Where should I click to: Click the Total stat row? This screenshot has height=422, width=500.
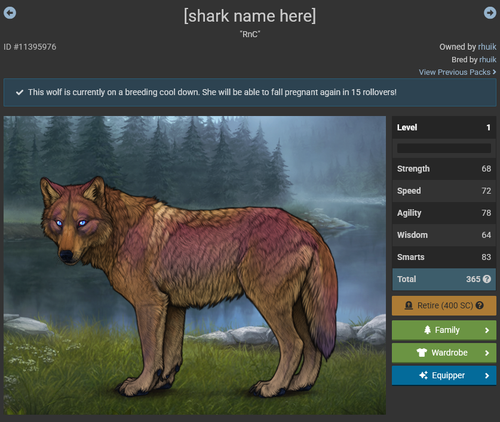coord(444,279)
